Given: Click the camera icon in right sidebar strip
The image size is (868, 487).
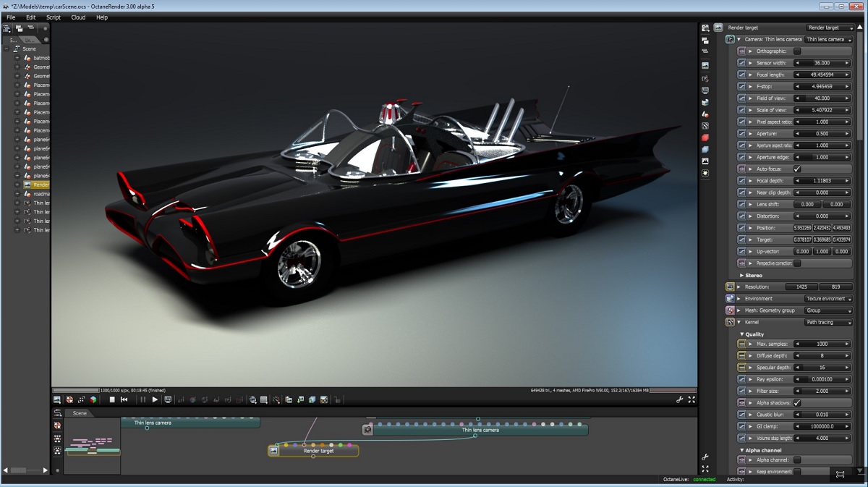Looking at the screenshot, I should click(x=705, y=78).
